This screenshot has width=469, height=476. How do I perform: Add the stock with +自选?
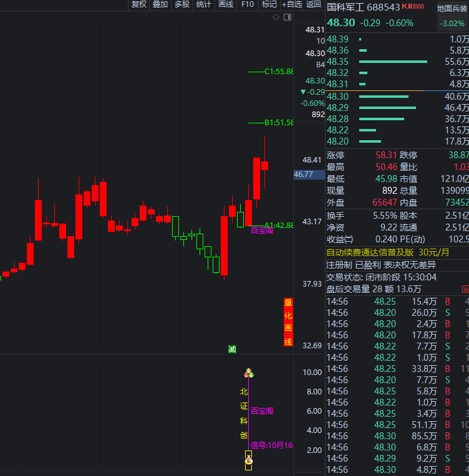tap(291, 4)
